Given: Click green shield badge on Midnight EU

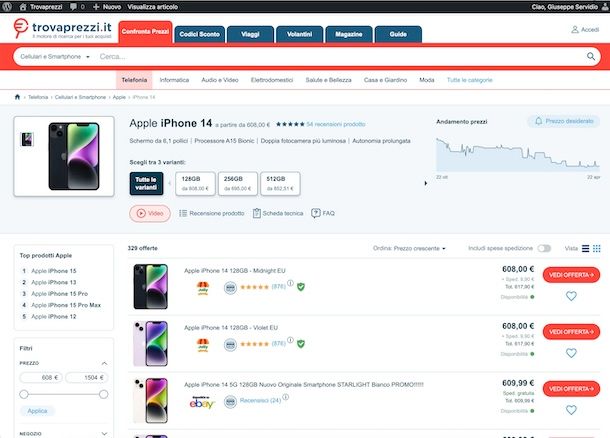Looking at the screenshot, I should pos(301,287).
